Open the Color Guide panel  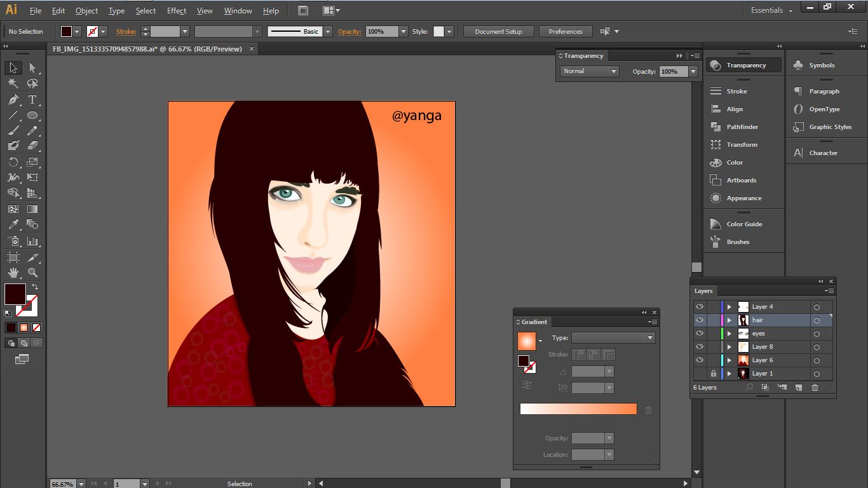[x=744, y=224]
